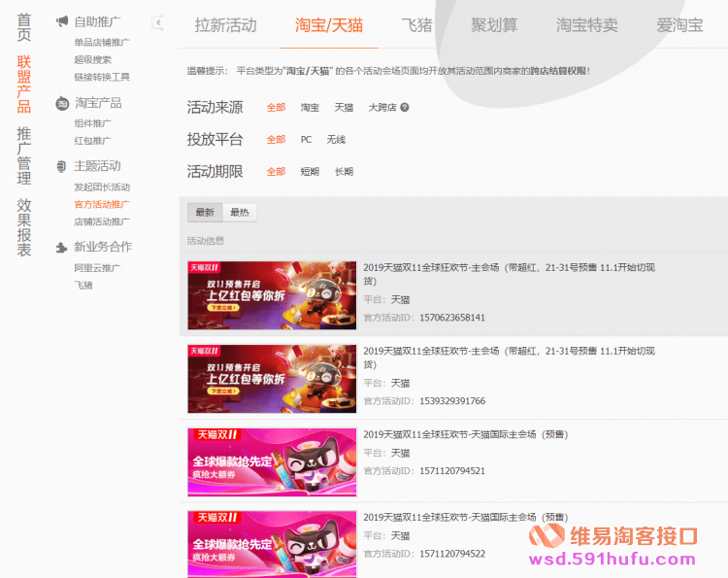Open 店铺活动推广 in sidebar

pyautogui.click(x=102, y=221)
